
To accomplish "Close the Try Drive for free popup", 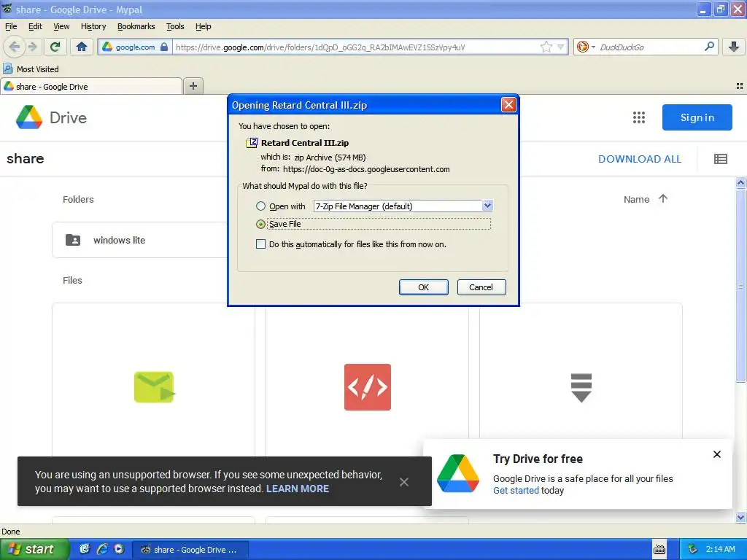I will 716,454.
